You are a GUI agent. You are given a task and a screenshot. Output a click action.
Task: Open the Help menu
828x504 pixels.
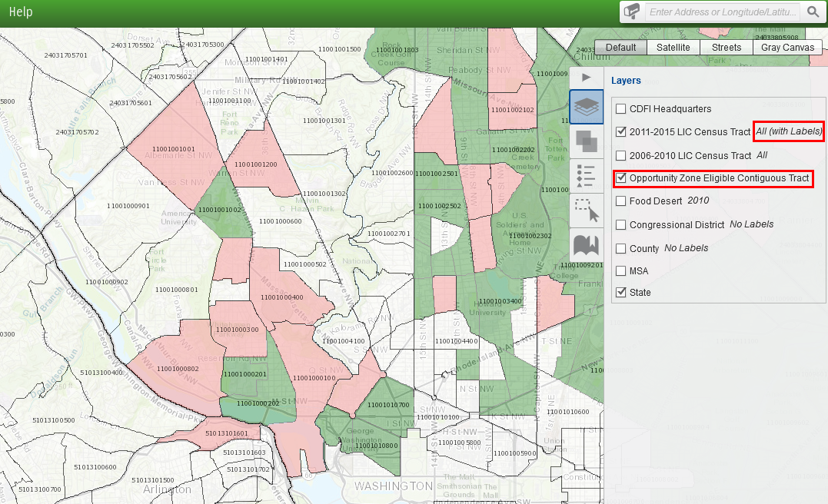pyautogui.click(x=21, y=12)
